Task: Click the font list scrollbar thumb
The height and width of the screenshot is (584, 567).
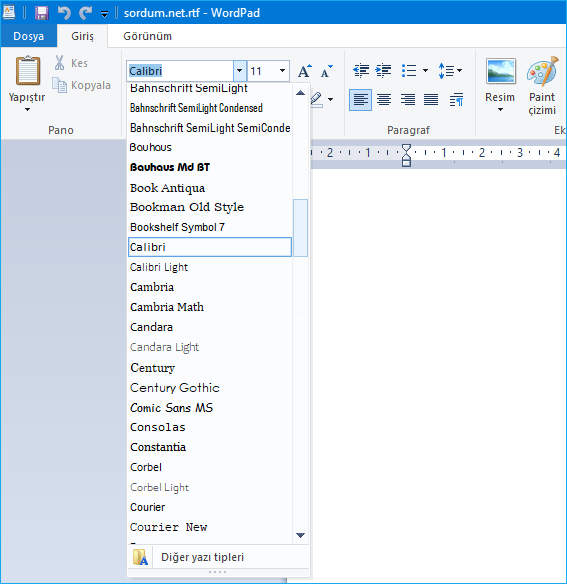Action: 300,228
